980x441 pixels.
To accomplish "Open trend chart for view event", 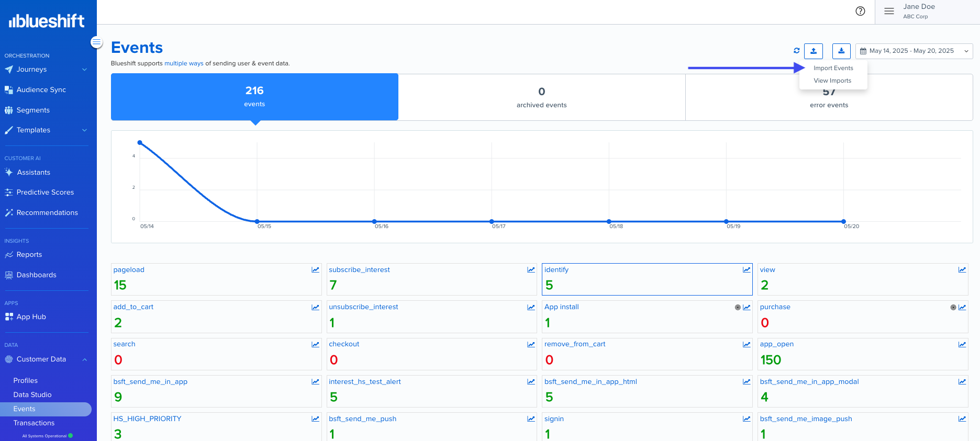I will (x=962, y=270).
